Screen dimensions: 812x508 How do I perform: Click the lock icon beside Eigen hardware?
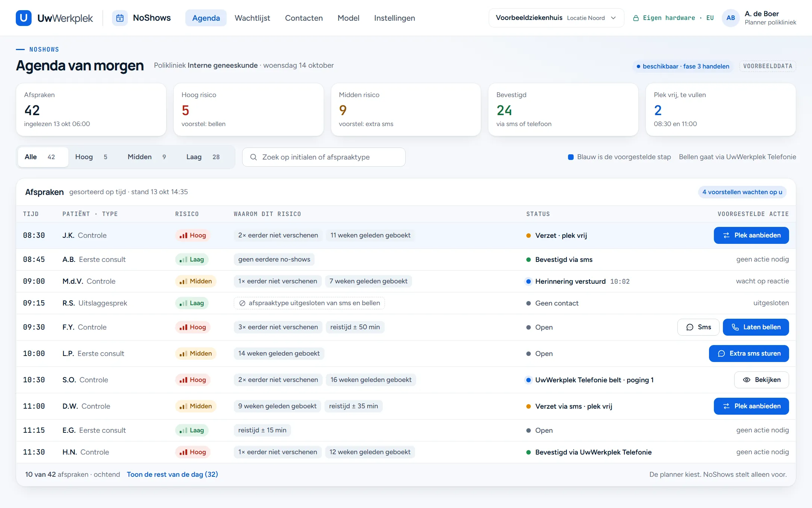pos(636,18)
